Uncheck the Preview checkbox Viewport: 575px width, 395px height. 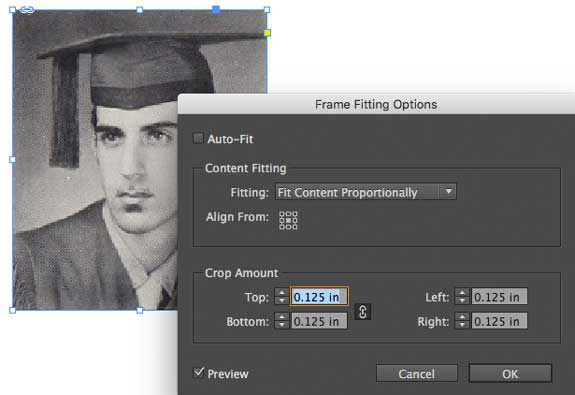click(x=198, y=373)
